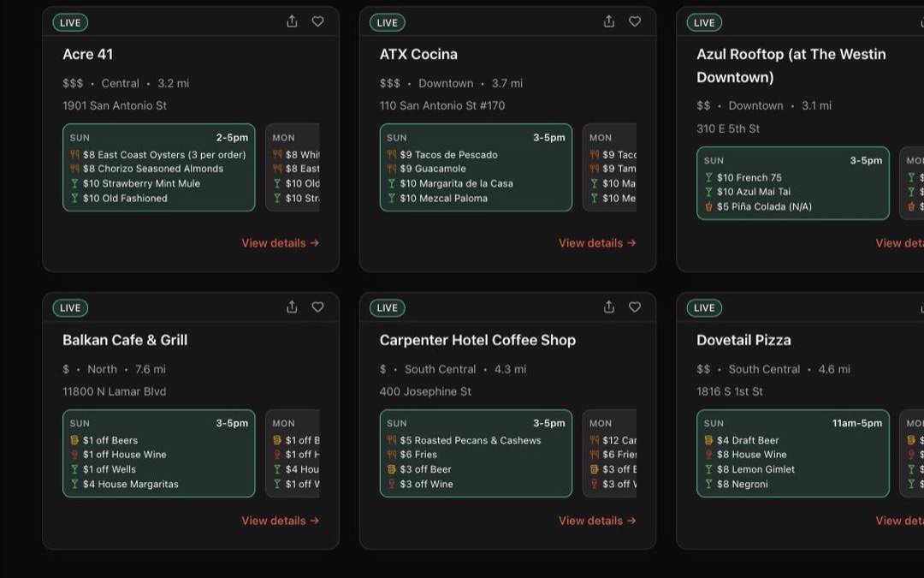This screenshot has width=924, height=578.
Task: Click the beer icon beside $4 Draft Beer
Action: coord(708,440)
